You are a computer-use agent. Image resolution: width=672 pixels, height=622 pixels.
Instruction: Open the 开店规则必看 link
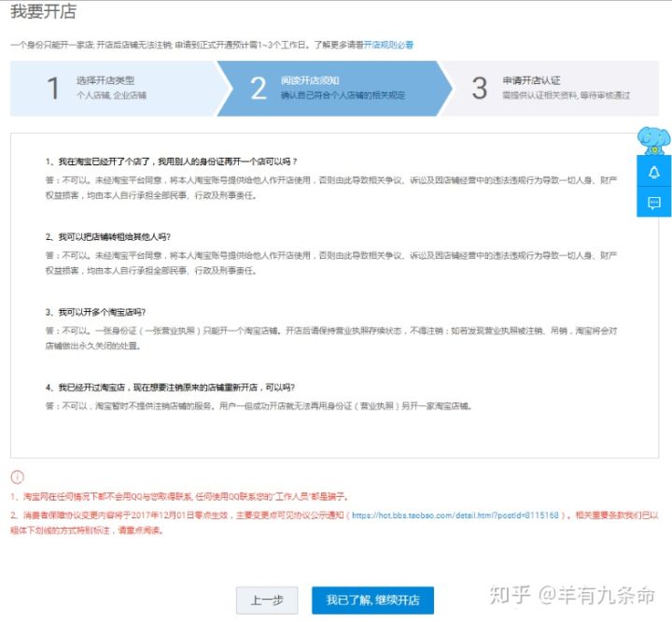click(x=388, y=44)
